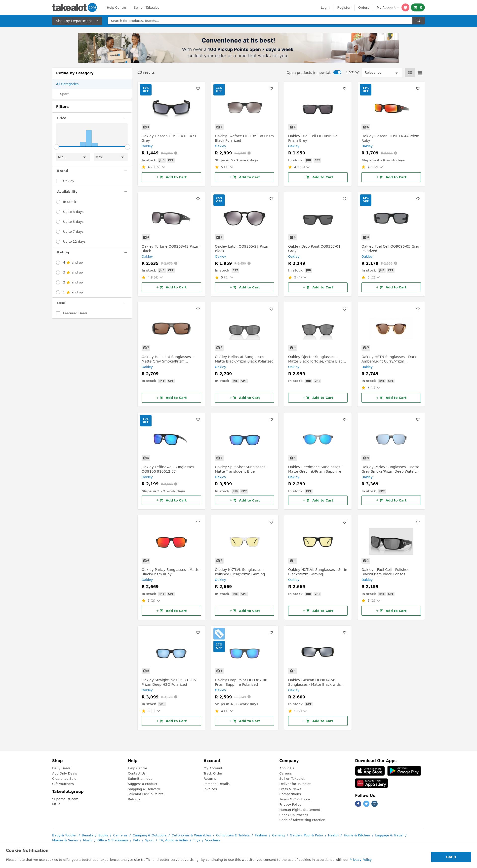
Task: Filter by 2 stars and up
Action: click(58, 282)
